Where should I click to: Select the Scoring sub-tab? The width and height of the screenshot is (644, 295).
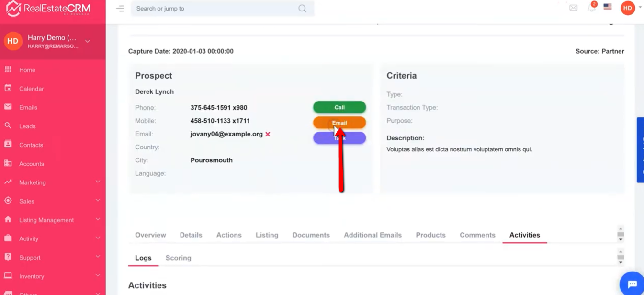point(178,258)
